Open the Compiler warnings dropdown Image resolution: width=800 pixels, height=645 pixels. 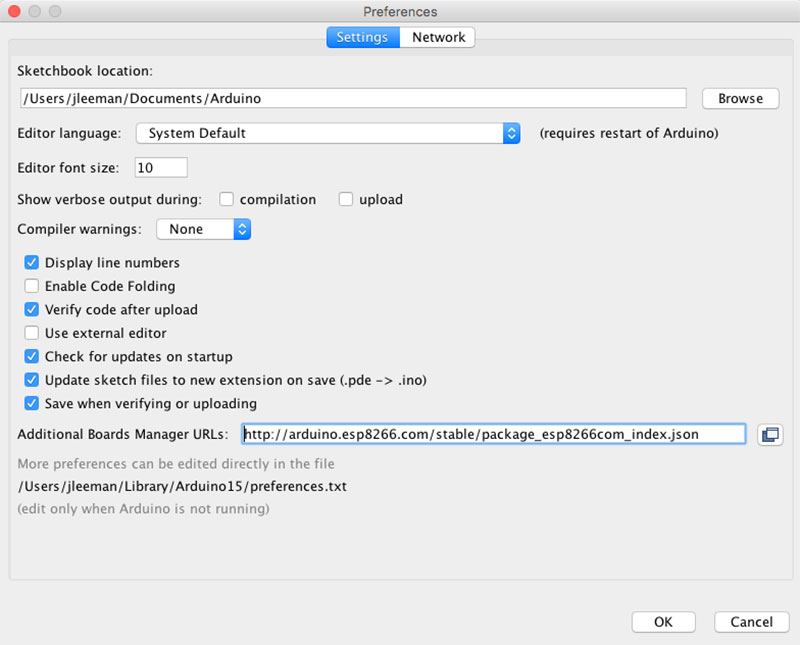point(204,229)
